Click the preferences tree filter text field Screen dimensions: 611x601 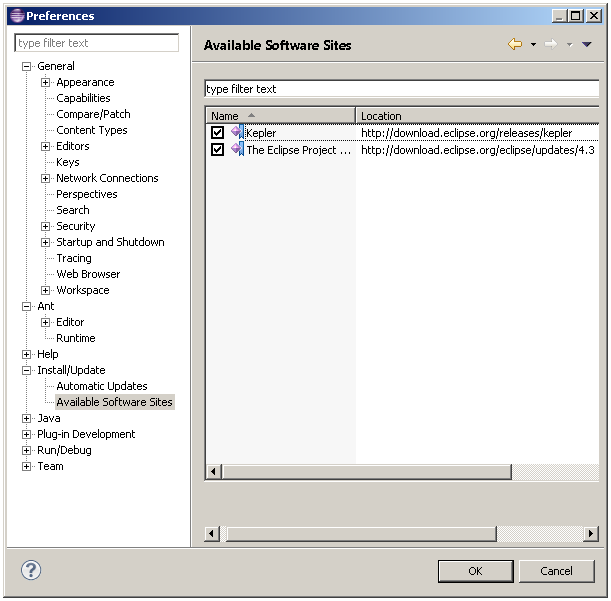pyautogui.click(x=97, y=43)
